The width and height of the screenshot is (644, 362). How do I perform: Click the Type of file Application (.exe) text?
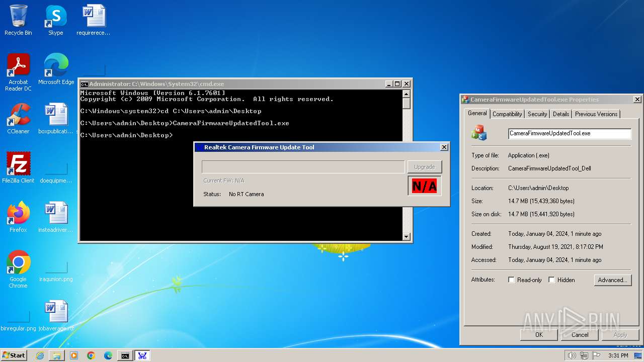529,155
